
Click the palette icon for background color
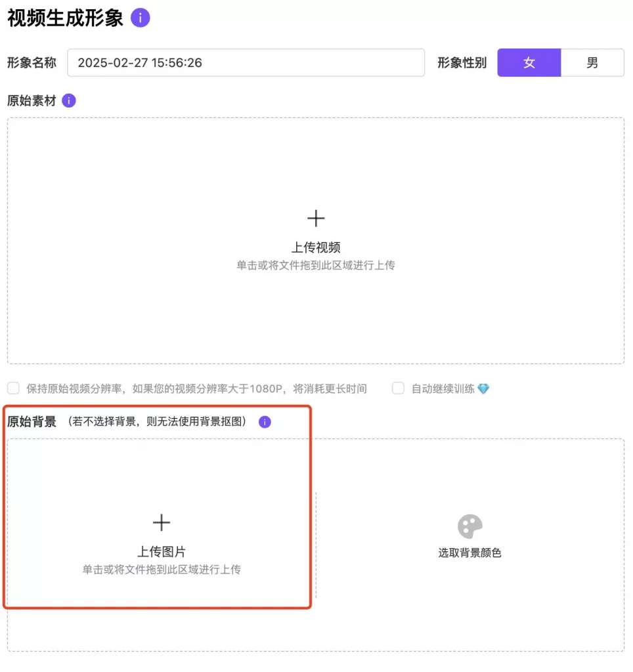click(x=470, y=526)
